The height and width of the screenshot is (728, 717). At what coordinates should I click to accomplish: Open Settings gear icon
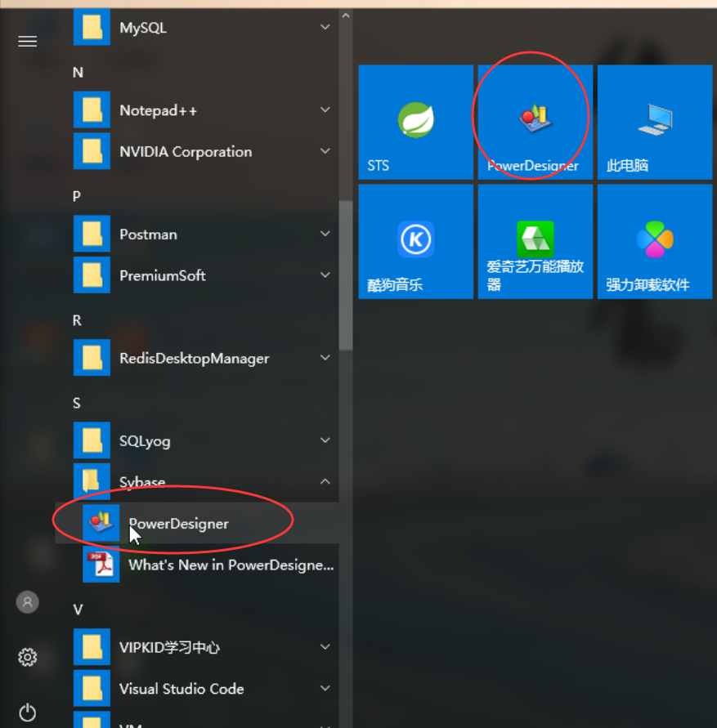pos(28,657)
